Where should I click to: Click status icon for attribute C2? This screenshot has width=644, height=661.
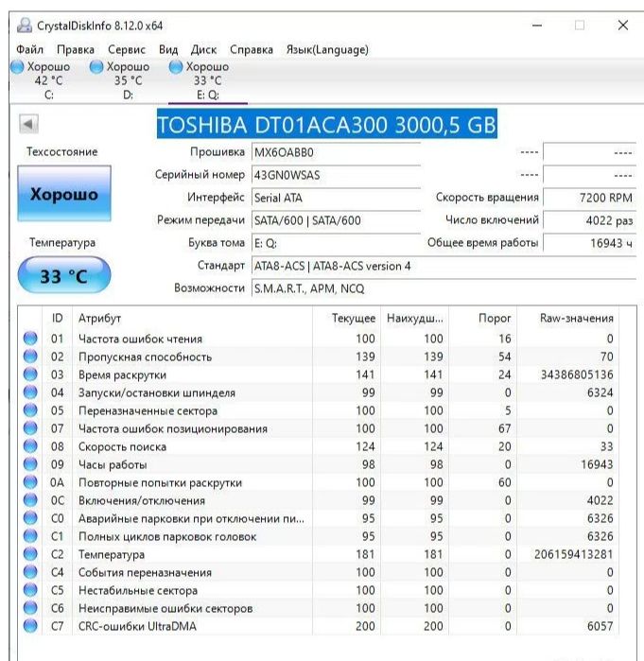pyautogui.click(x=30, y=554)
